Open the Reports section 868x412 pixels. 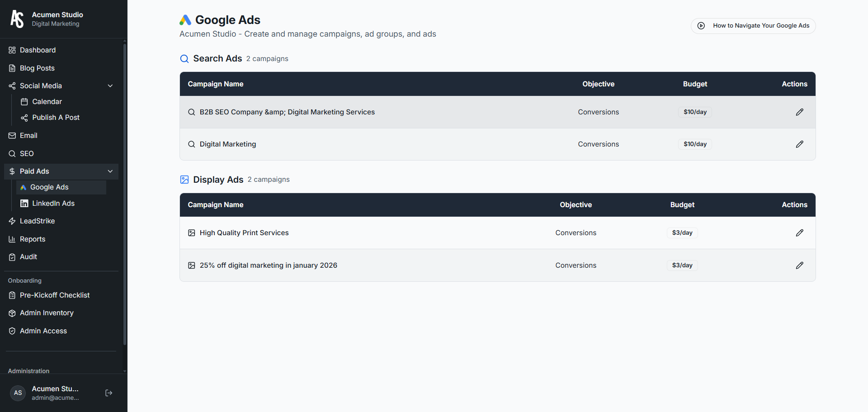tap(61, 239)
